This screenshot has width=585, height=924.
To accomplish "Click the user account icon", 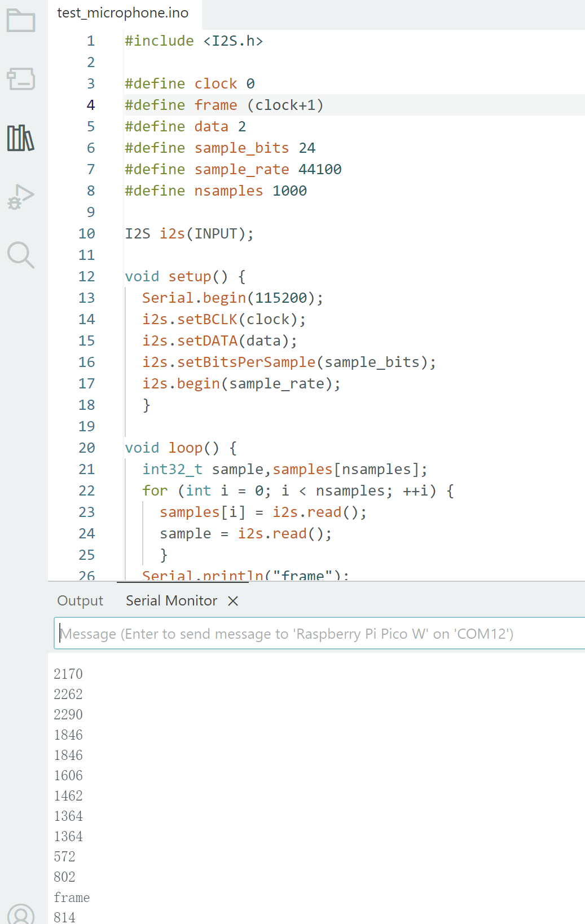I will tap(21, 914).
